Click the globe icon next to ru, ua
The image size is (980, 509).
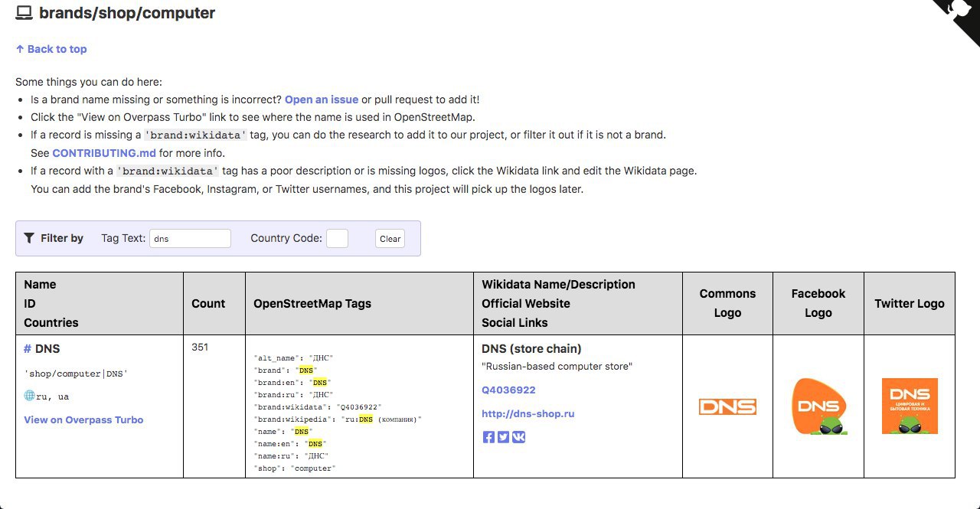coord(29,396)
